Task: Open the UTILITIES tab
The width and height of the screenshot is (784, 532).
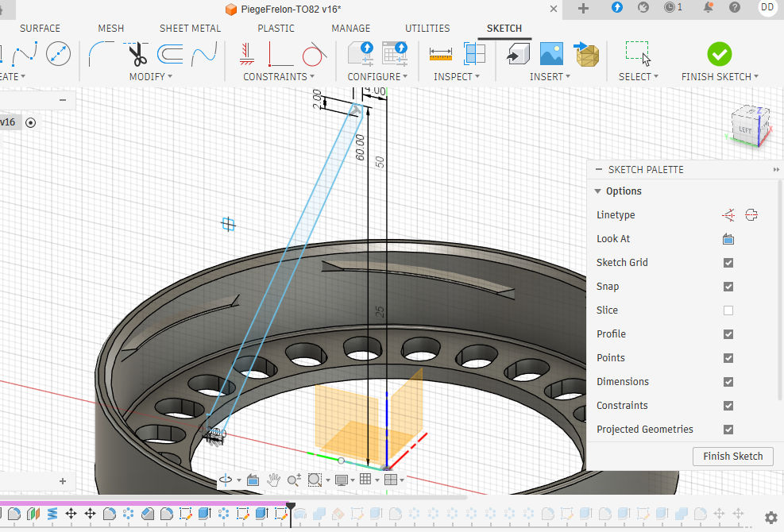Action: click(427, 28)
